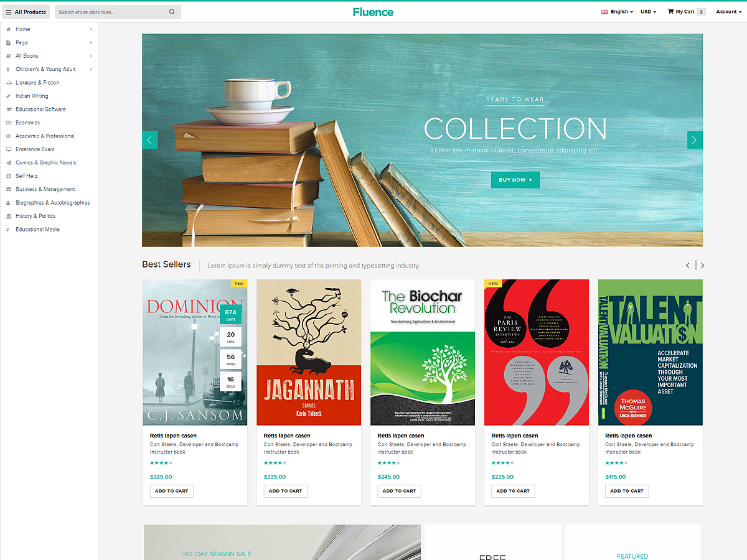Image resolution: width=747 pixels, height=560 pixels.
Task: Select Self Help category
Action: (x=27, y=176)
